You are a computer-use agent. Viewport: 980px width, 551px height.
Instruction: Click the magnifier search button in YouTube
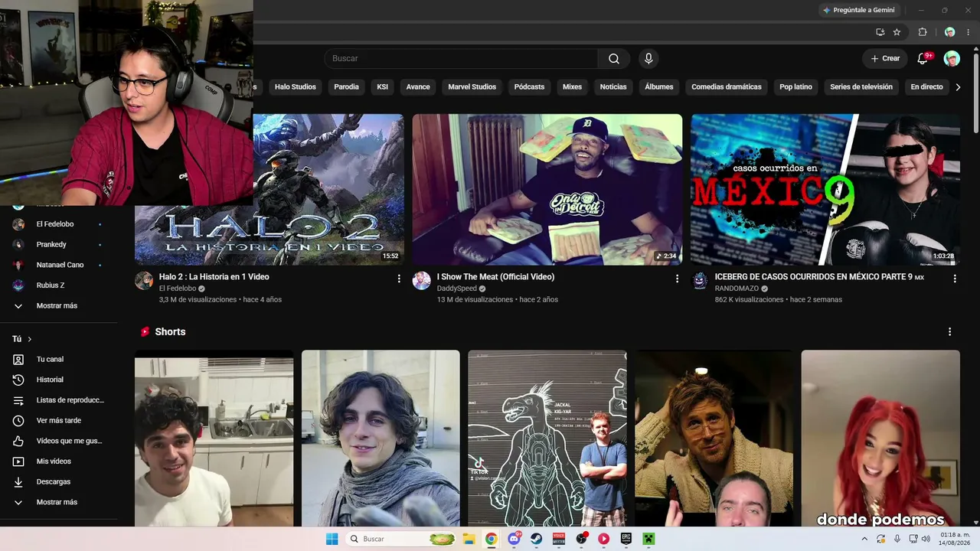click(x=614, y=59)
